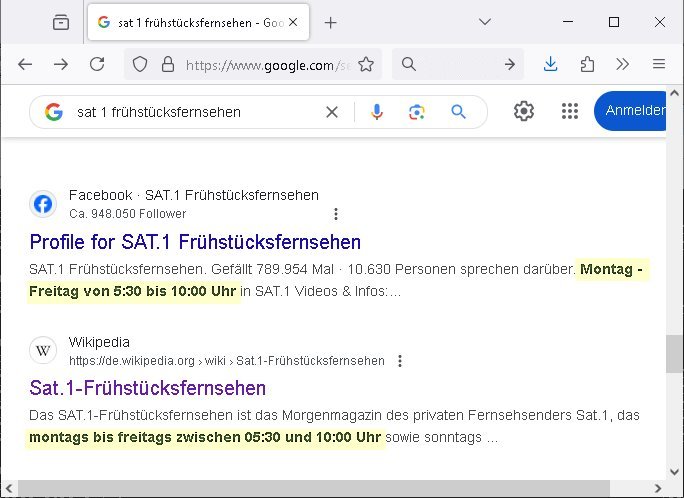The height and width of the screenshot is (498, 684).
Task: Open Google quick settings gear
Action: (524, 111)
